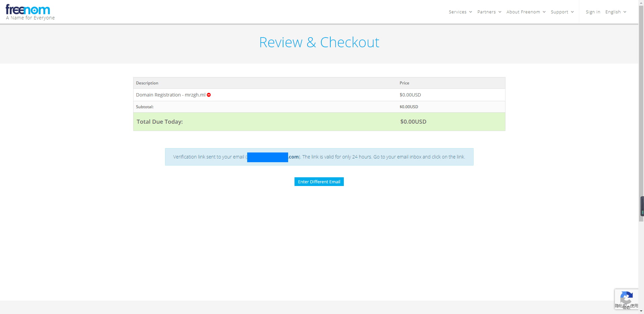
Task: Click the Freenom logo
Action: 28,10
